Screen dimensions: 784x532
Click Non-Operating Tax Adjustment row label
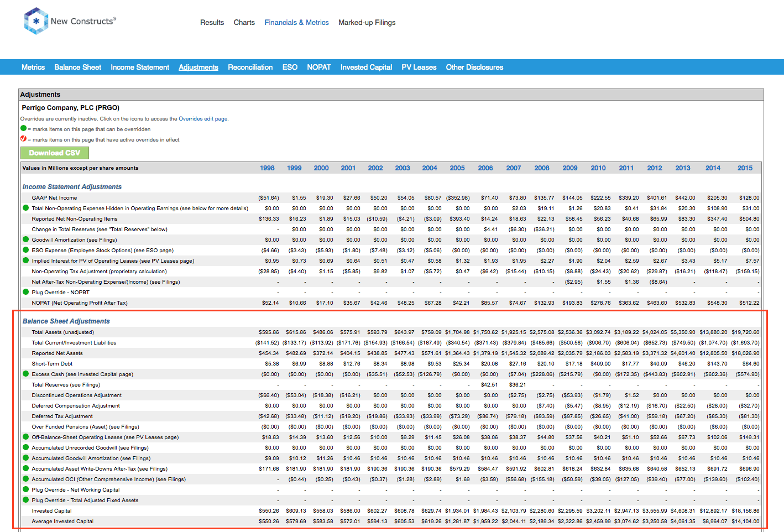[99, 272]
